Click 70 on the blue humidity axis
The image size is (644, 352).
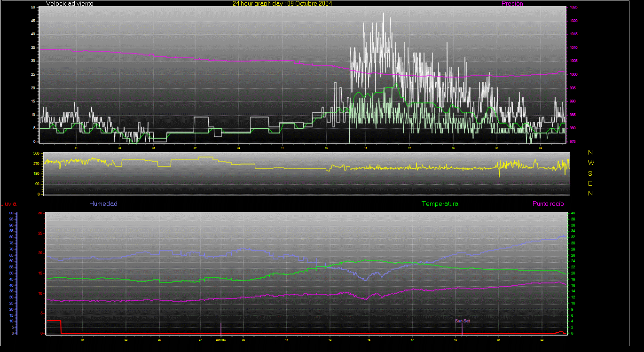click(11, 250)
